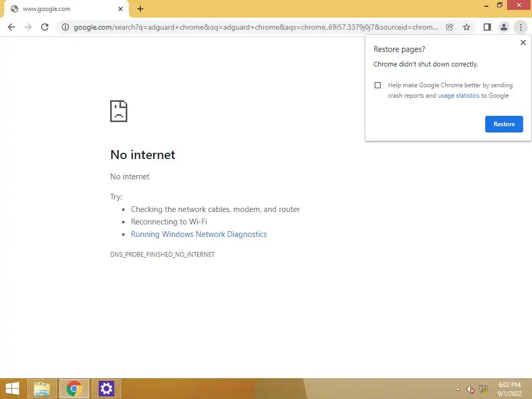
Task: Share this page icon in address bar
Action: click(449, 27)
